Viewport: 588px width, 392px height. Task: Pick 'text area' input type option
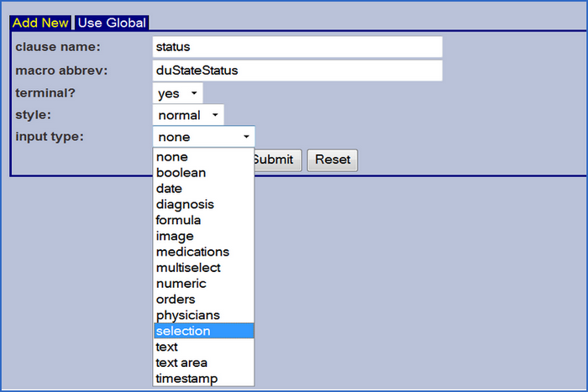203,363
